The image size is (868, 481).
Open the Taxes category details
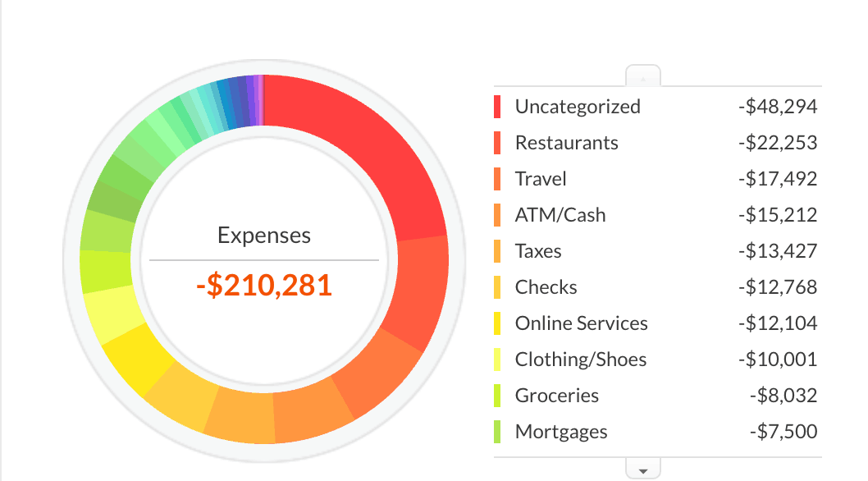(x=537, y=251)
